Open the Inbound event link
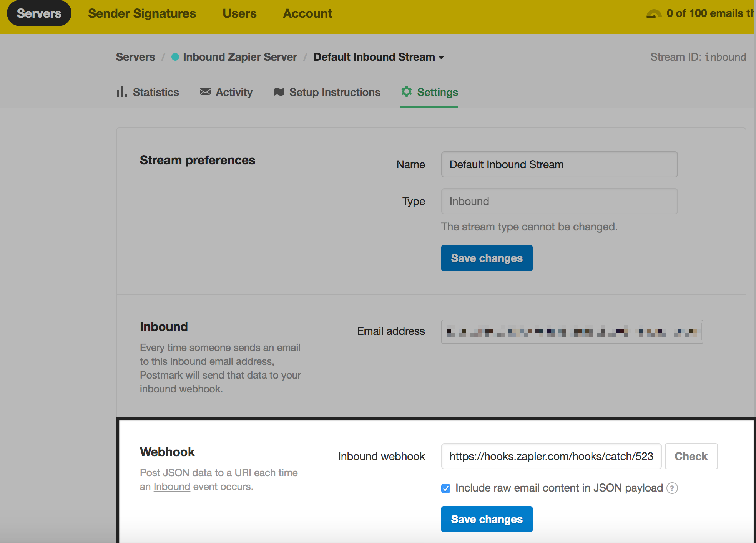Screen dimensions: 756x543 tap(172, 487)
